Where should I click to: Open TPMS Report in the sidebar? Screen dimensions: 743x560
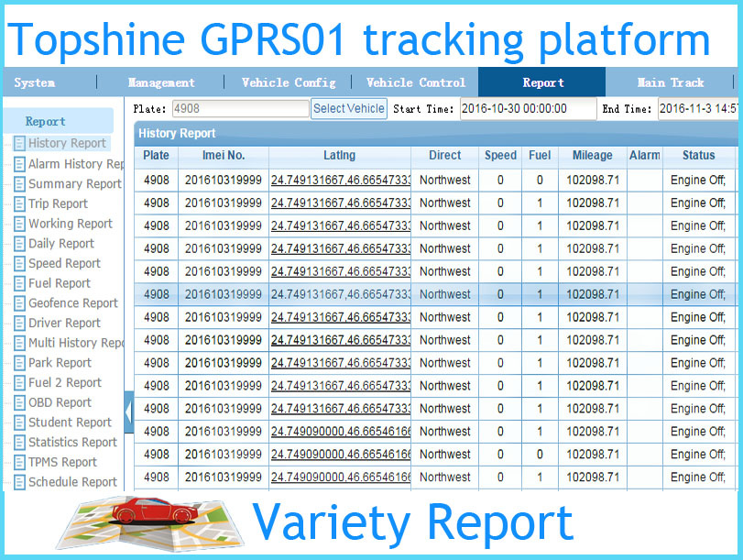(x=62, y=462)
